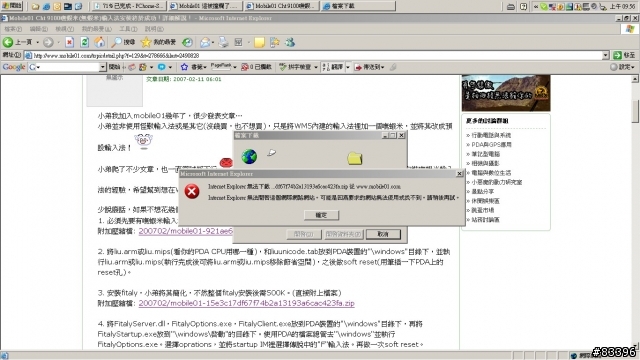The image size is (640, 360).
Task: Click the Mail envelope icon
Action: tap(205, 42)
